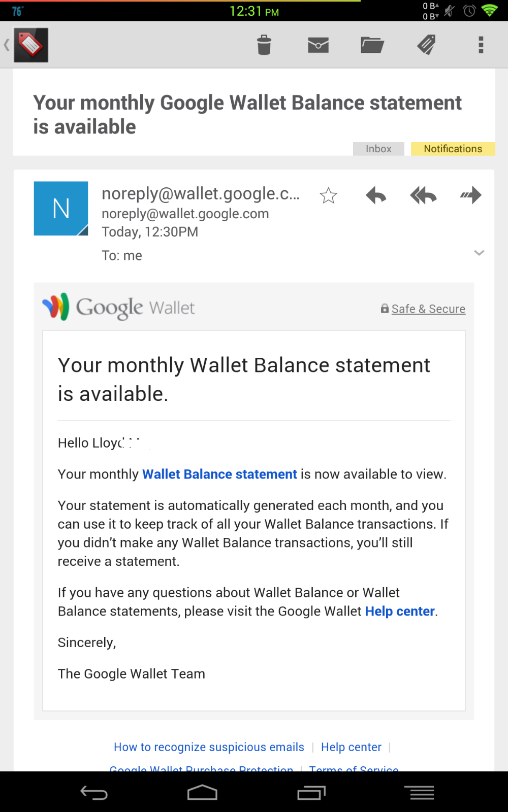
Task: Open the move to folder icon
Action: tap(372, 45)
